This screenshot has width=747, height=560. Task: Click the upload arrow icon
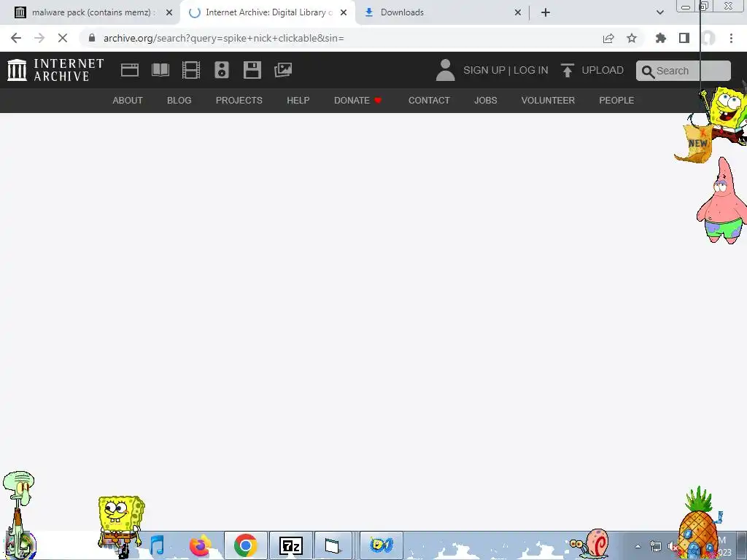tap(567, 71)
